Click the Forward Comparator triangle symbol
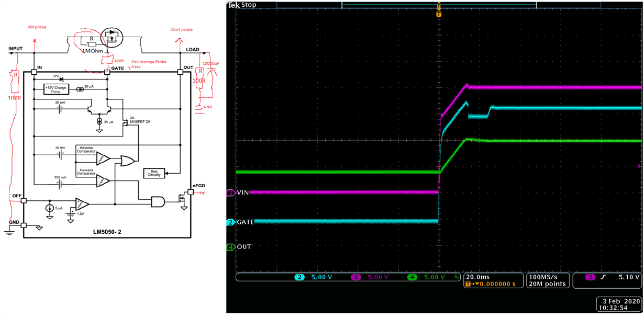 (103, 180)
